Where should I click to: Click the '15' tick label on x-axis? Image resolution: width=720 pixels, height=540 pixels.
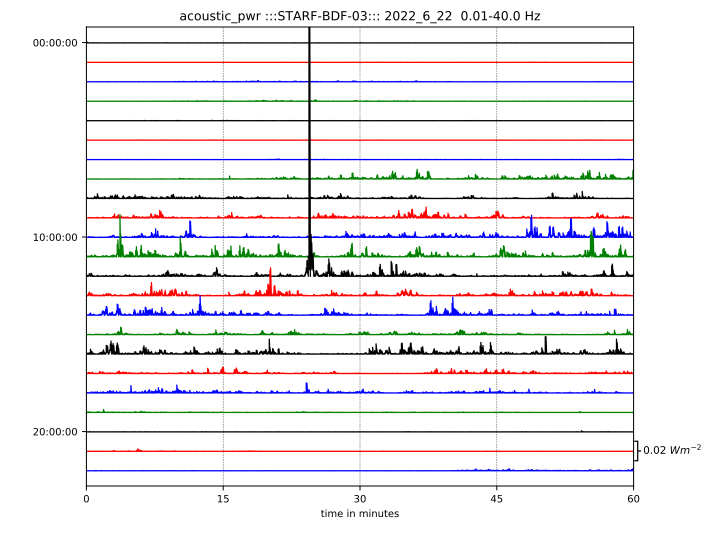tap(223, 498)
